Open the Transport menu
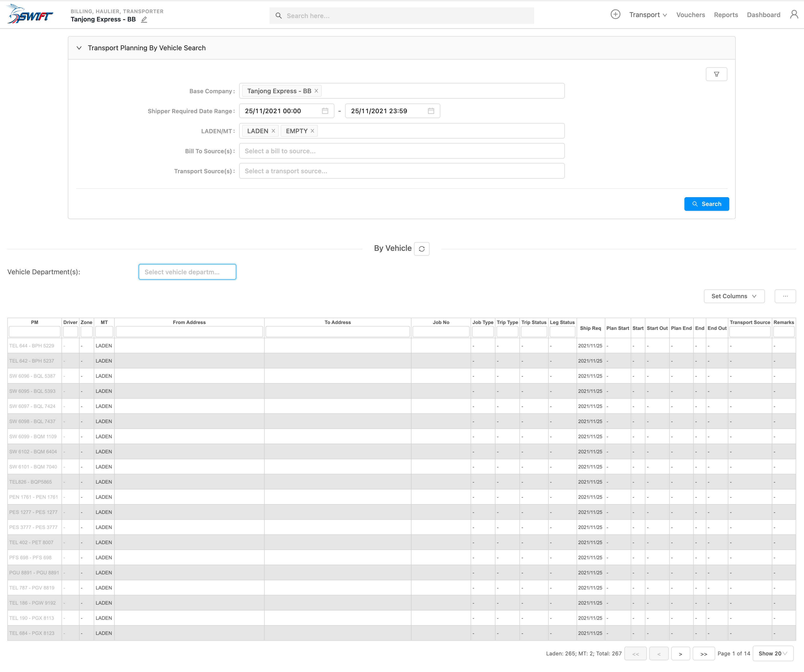Screen dimensions: 804x672 pyautogui.click(x=648, y=15)
